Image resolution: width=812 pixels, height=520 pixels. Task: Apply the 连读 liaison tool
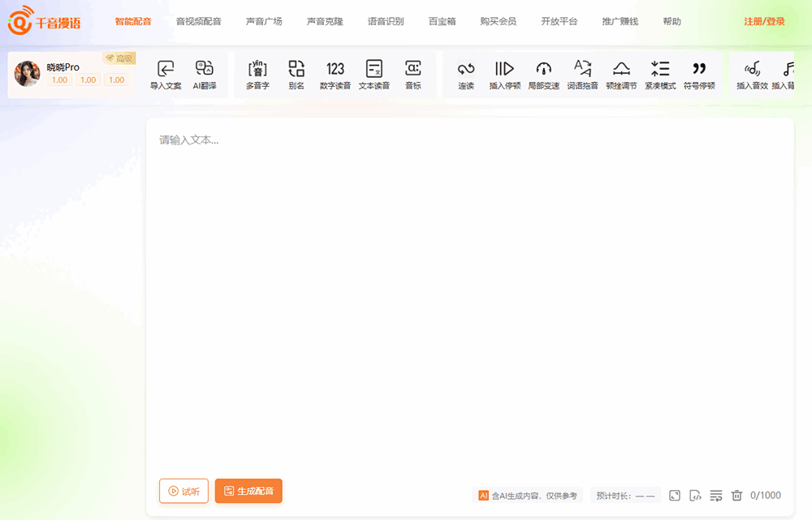pyautogui.click(x=466, y=75)
